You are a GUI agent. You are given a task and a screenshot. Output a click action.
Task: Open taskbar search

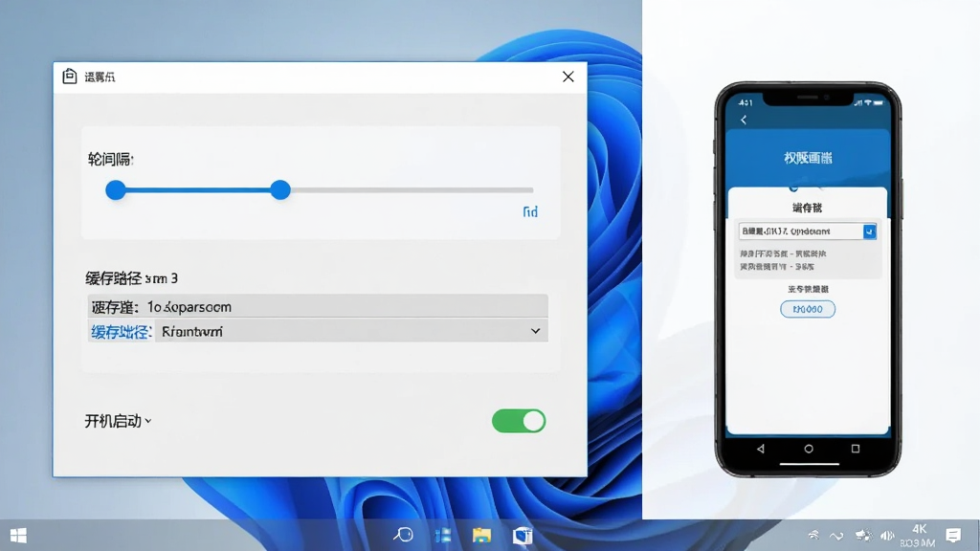click(x=403, y=535)
